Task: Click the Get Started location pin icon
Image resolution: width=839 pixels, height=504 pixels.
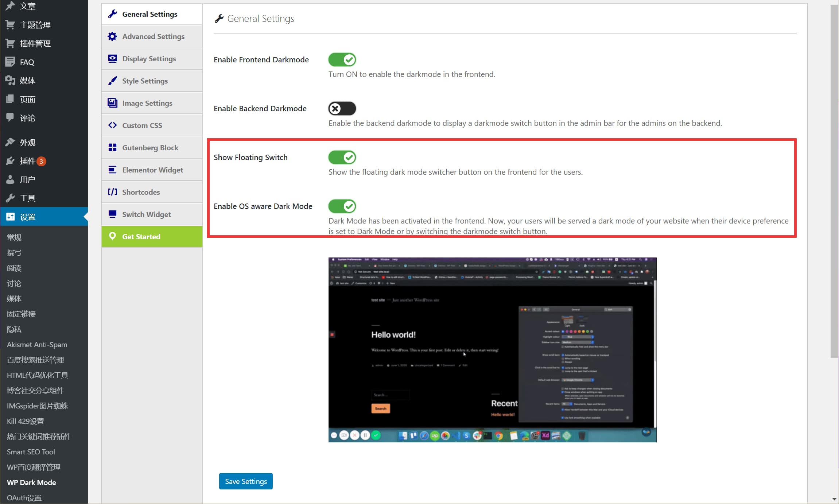Action: tap(112, 236)
